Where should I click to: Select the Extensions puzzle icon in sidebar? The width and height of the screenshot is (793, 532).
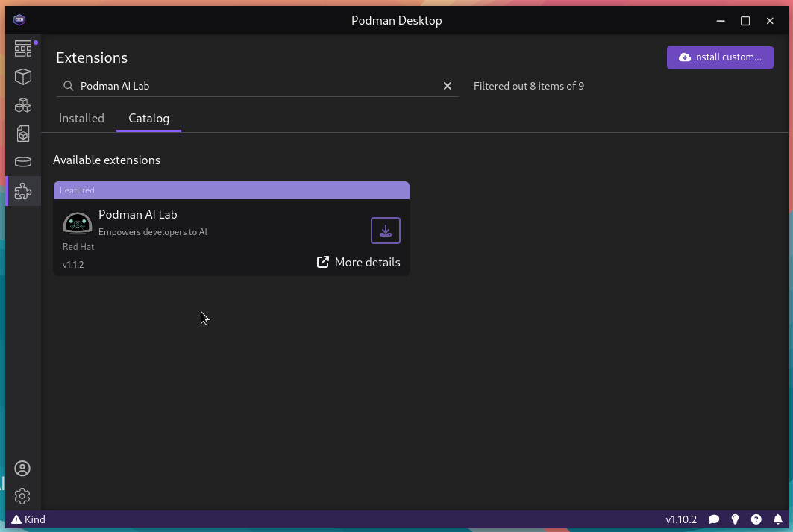click(23, 191)
